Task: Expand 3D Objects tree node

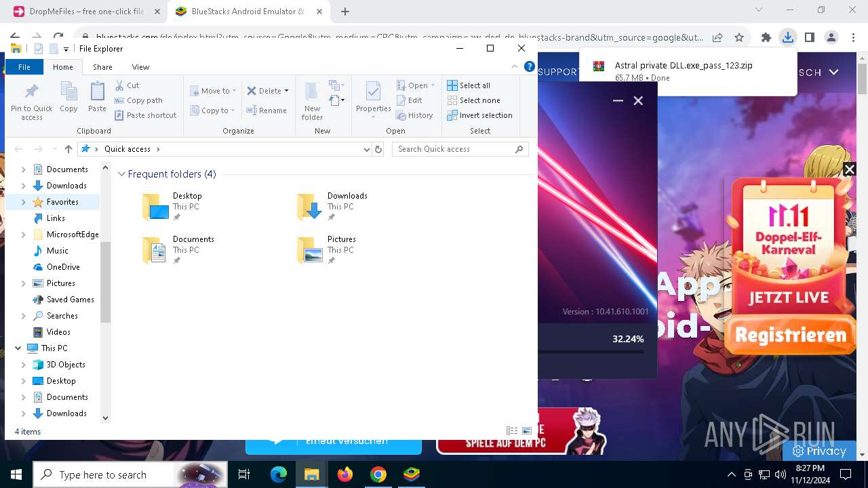Action: 24,365
